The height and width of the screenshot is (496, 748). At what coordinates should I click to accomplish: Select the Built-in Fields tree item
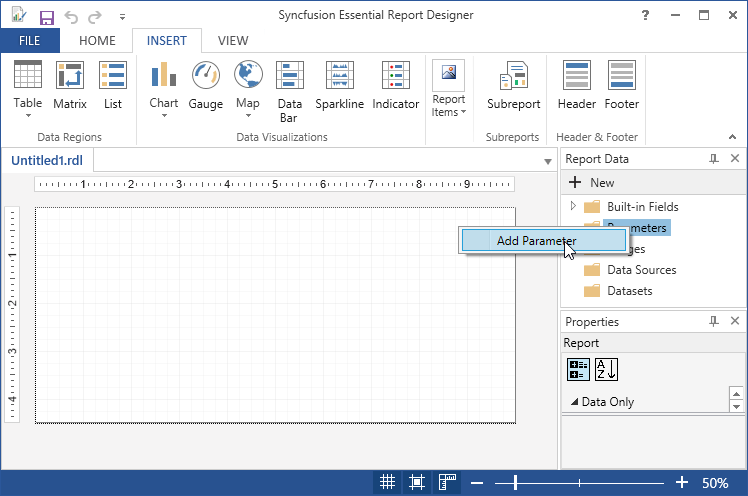(643, 207)
